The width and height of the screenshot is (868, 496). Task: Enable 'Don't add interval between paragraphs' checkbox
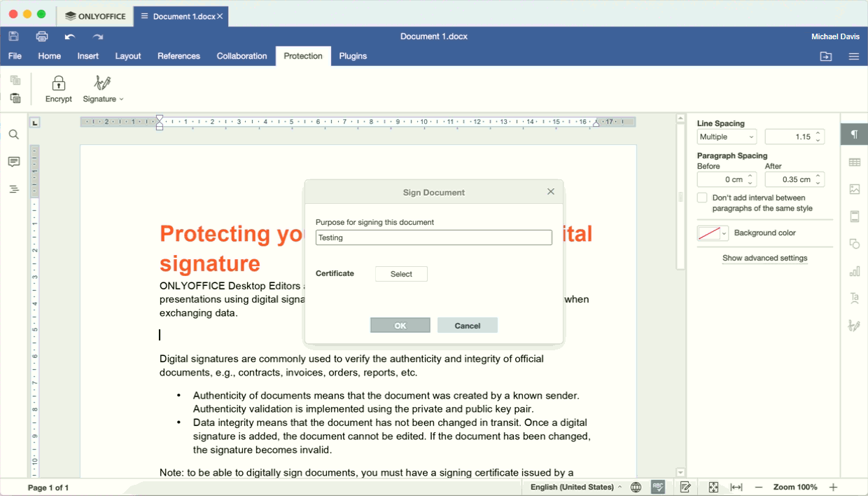[702, 197]
